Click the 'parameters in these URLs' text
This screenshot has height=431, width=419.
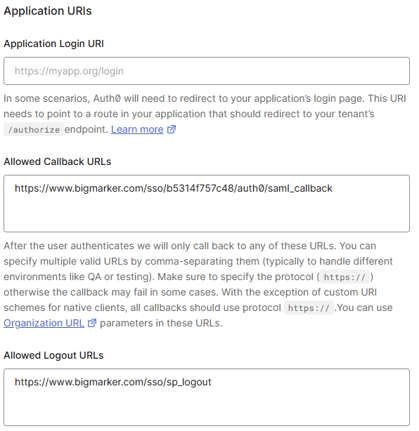161,323
